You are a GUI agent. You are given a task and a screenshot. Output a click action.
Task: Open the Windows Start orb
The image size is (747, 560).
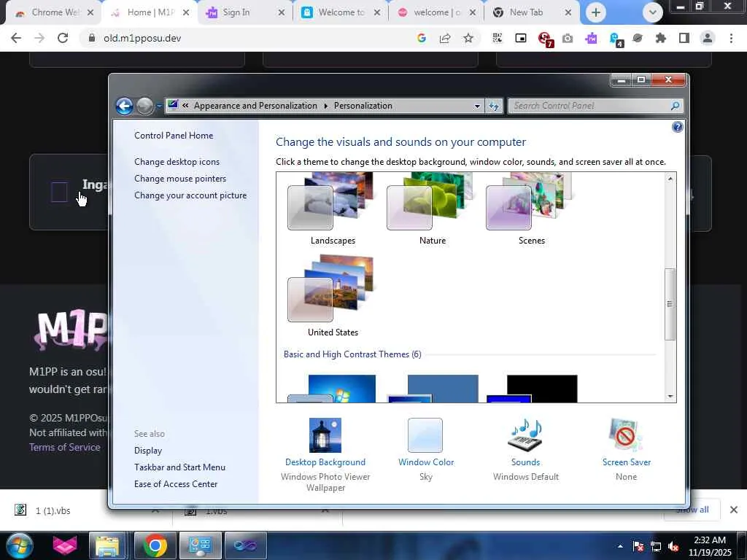click(x=19, y=545)
